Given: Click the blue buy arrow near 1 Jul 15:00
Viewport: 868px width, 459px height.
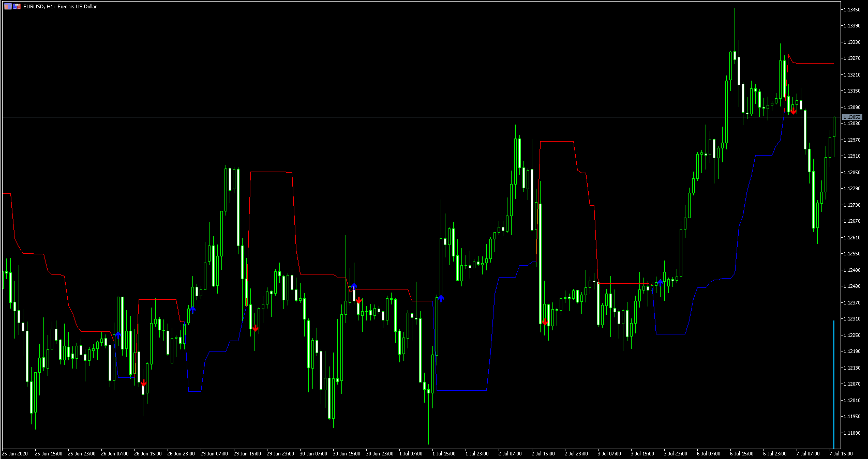Looking at the screenshot, I should tap(441, 298).
